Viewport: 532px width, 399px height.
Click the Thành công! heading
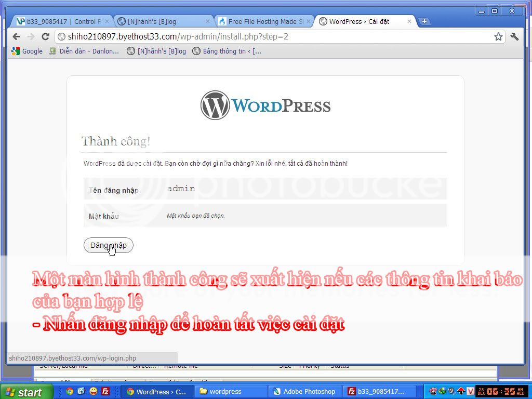(116, 141)
